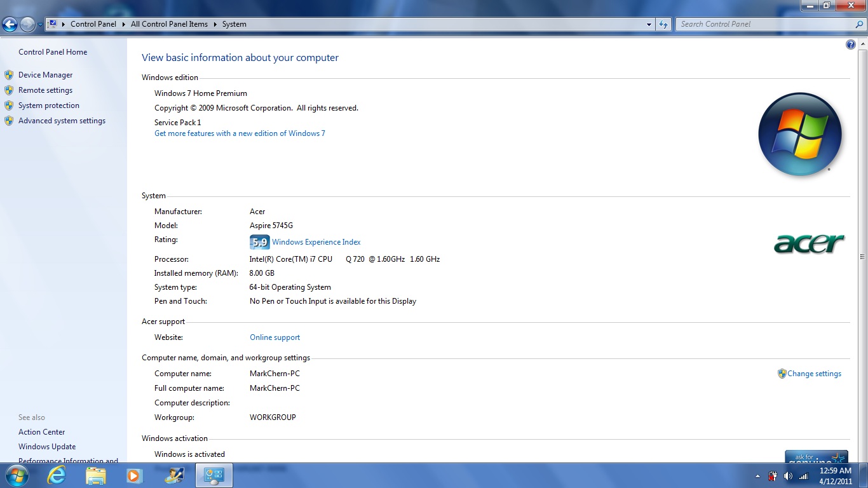Open the clock showing 12:59 AM
Screen dimensions: 868x488
click(x=836, y=476)
